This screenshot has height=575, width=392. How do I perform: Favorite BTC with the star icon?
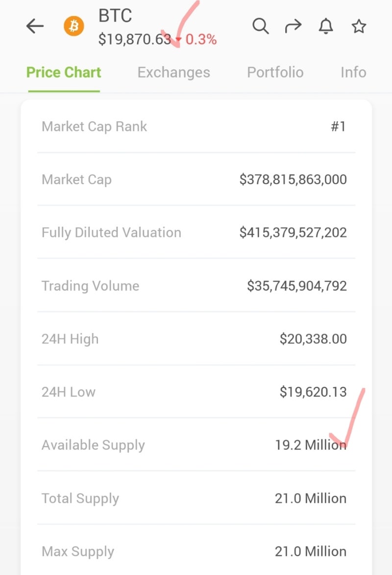[x=359, y=26]
